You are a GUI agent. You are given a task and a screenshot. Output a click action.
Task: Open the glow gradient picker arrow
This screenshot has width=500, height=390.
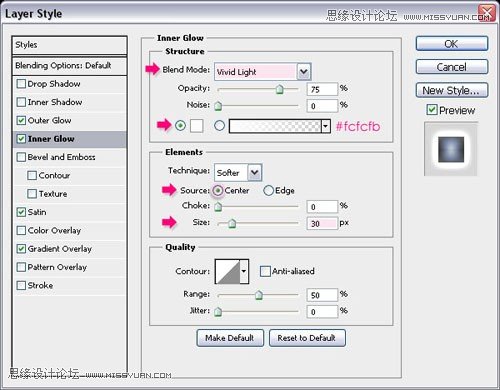pyautogui.click(x=326, y=126)
